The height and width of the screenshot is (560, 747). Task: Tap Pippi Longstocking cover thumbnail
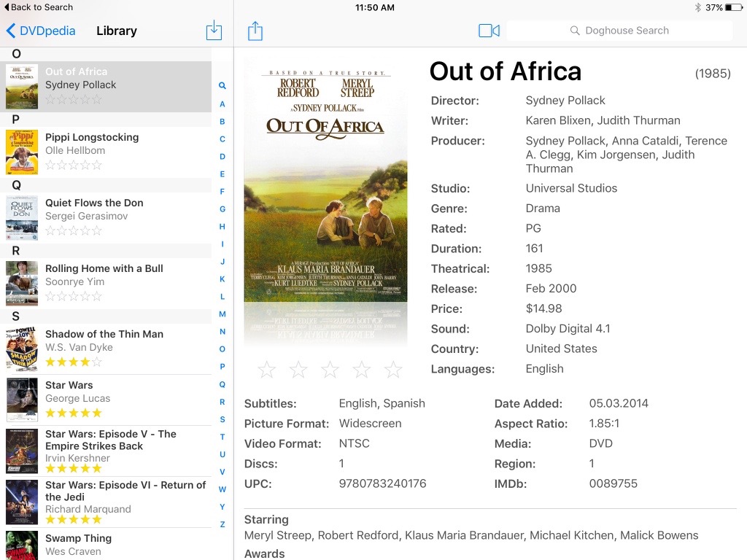click(x=22, y=152)
